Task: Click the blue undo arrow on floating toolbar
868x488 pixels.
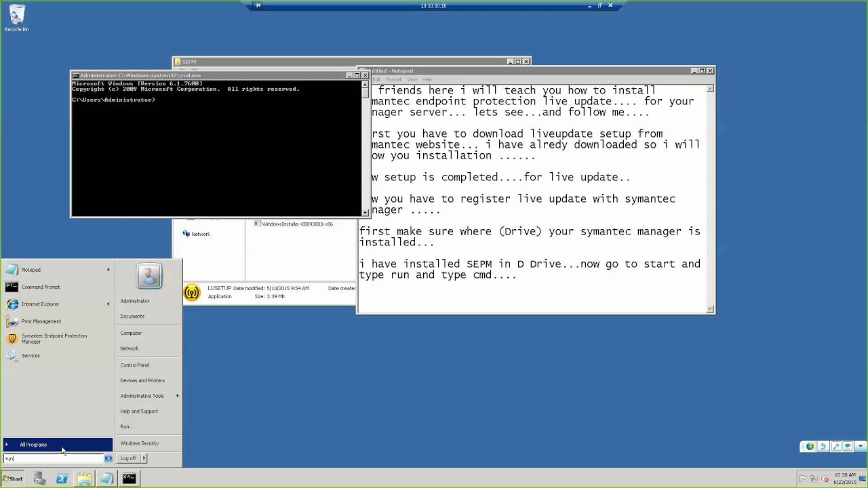Action: coord(823,447)
